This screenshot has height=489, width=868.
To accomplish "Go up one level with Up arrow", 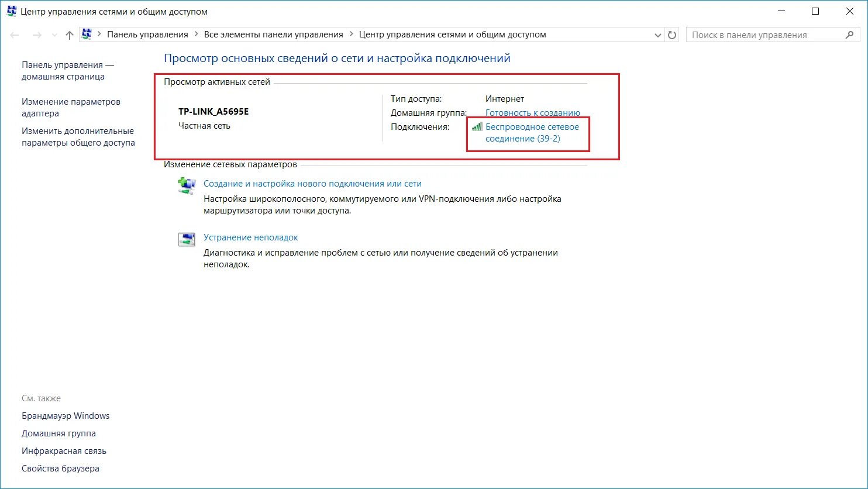I will [70, 35].
